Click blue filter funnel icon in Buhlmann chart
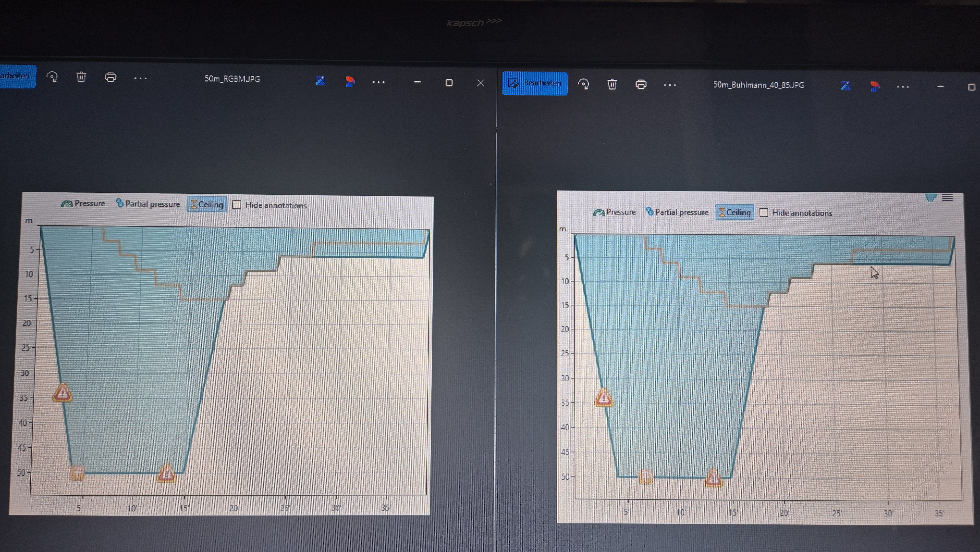980x552 pixels. click(931, 198)
